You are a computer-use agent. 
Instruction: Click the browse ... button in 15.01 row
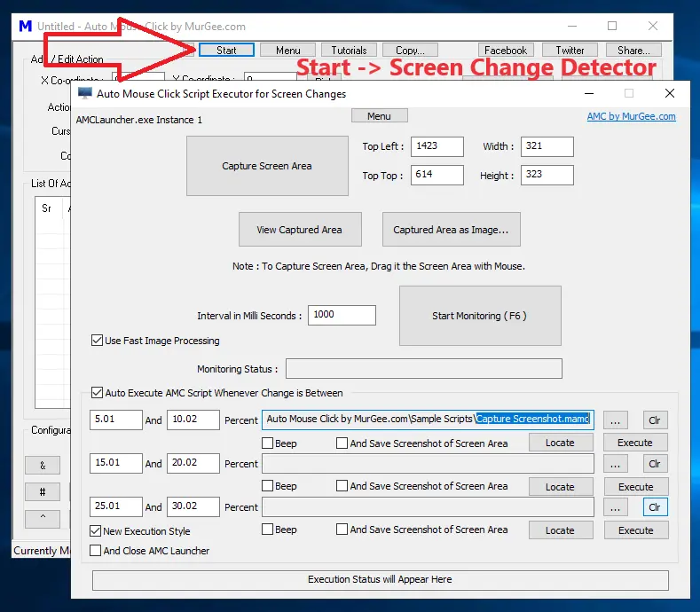[x=615, y=464]
